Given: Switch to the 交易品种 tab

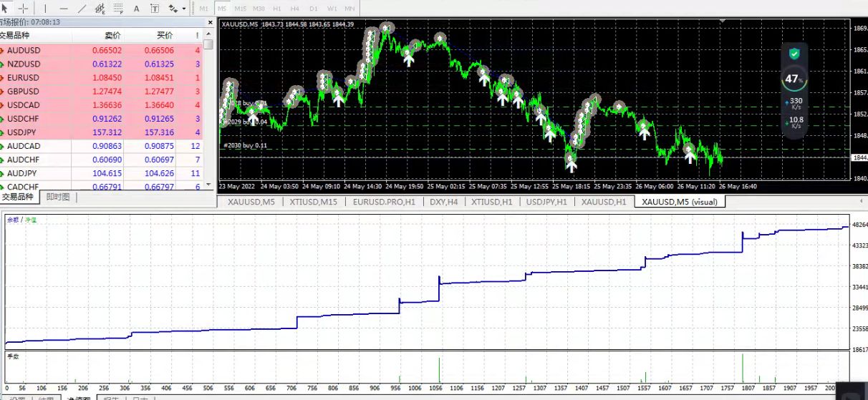Looking at the screenshot, I should click(x=18, y=197).
